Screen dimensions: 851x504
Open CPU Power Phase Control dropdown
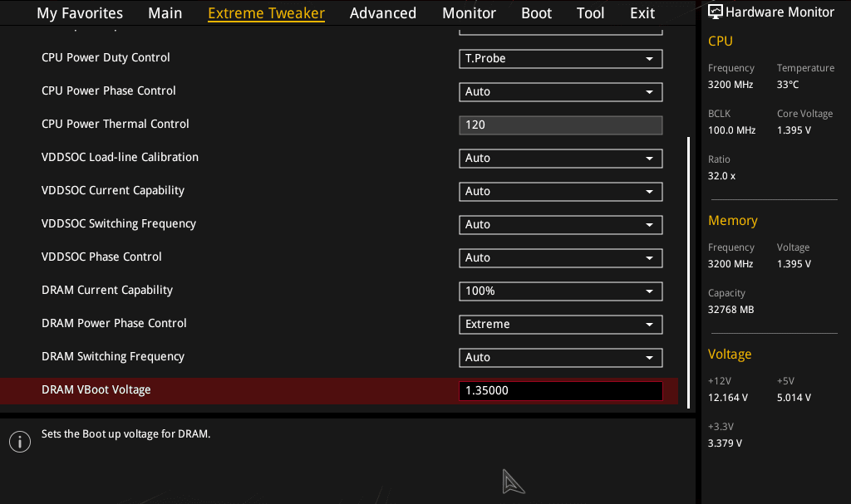coord(560,92)
